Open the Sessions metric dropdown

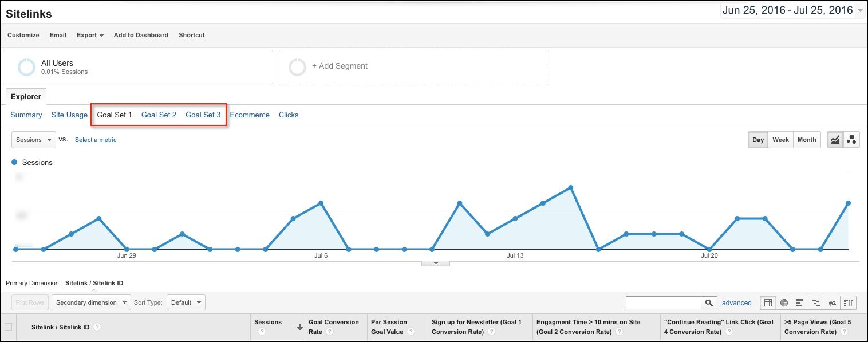(x=34, y=140)
